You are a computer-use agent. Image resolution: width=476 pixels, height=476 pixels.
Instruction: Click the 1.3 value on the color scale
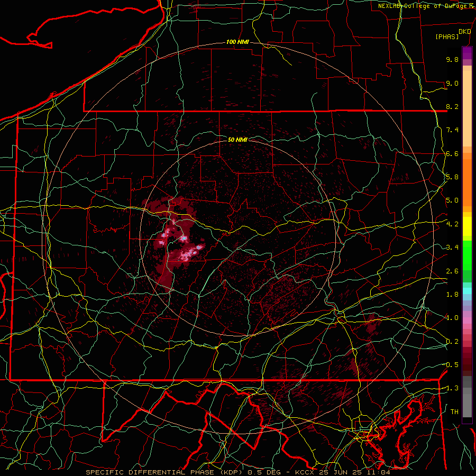[452, 388]
